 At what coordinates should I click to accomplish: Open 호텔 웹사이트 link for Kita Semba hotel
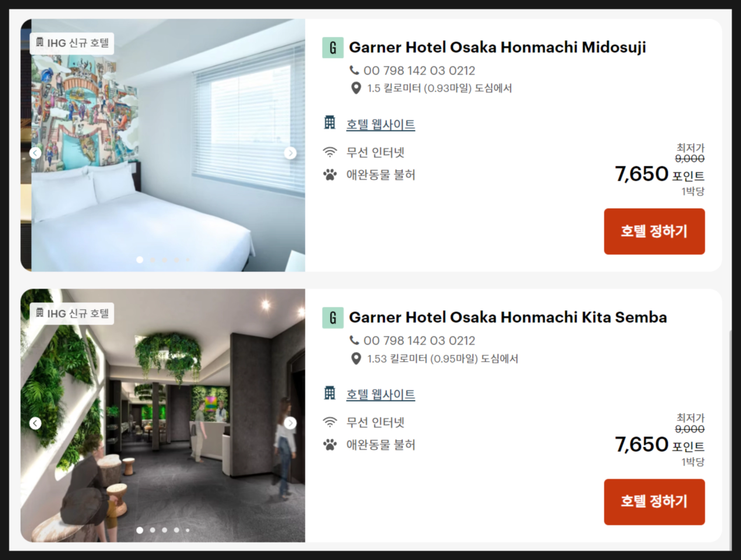tap(381, 394)
